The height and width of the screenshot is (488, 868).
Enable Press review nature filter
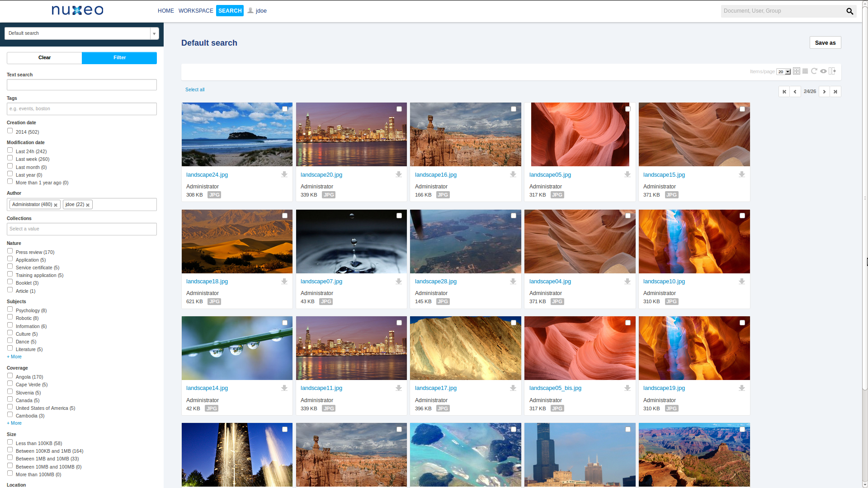click(x=10, y=251)
